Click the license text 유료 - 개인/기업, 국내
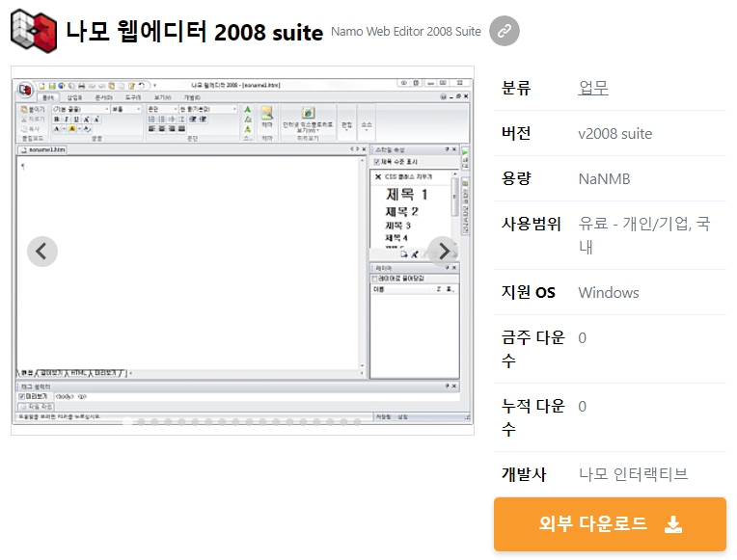This screenshot has width=737, height=560. click(x=644, y=235)
